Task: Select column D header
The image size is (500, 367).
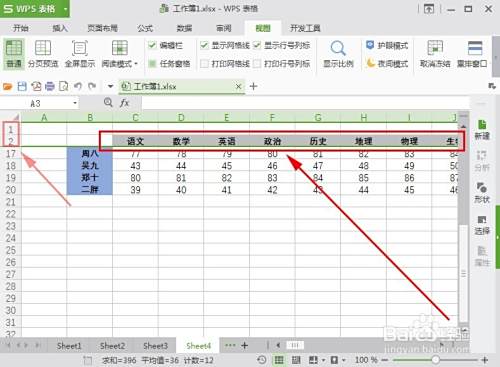Action: pyautogui.click(x=181, y=117)
